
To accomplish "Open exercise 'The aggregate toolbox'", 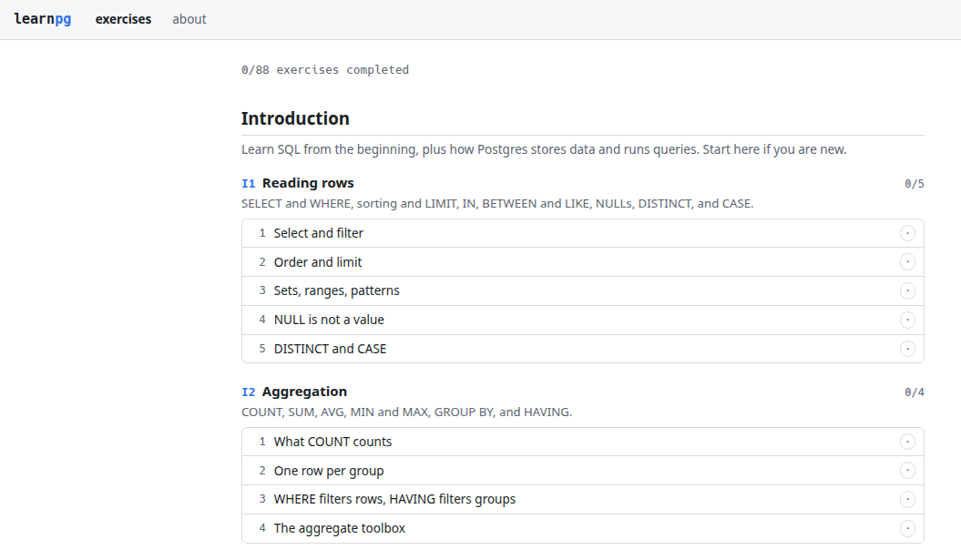I will point(583,528).
